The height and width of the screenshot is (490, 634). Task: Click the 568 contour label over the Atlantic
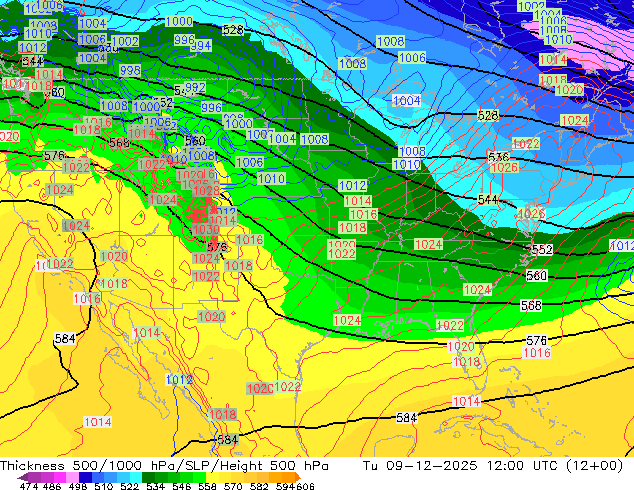point(531,305)
